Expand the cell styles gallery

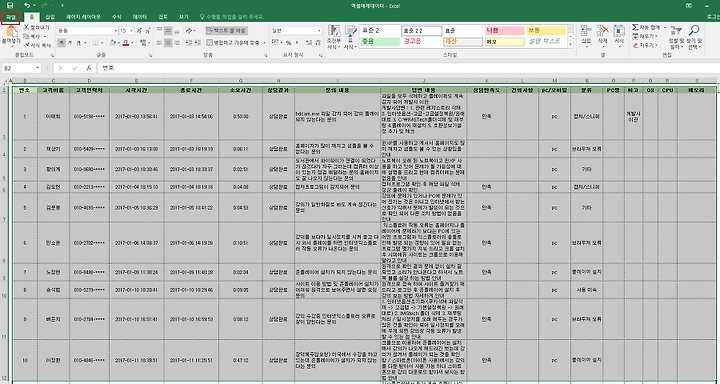[x=570, y=45]
